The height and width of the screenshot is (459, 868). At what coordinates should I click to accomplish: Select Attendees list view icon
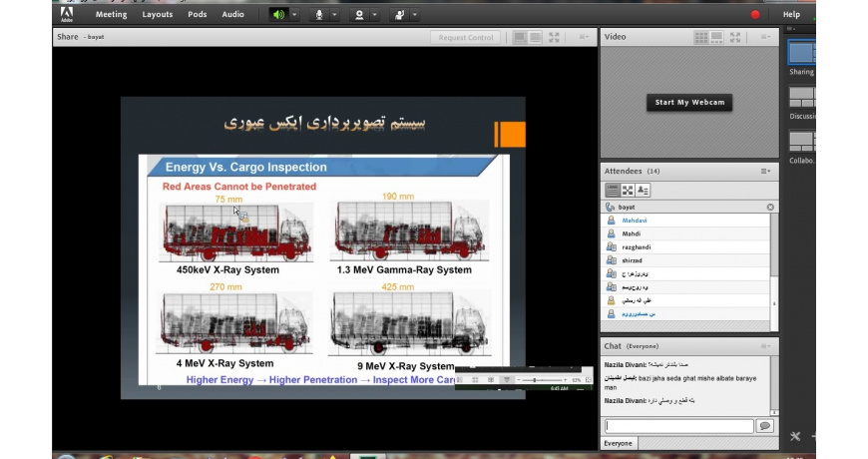613,191
